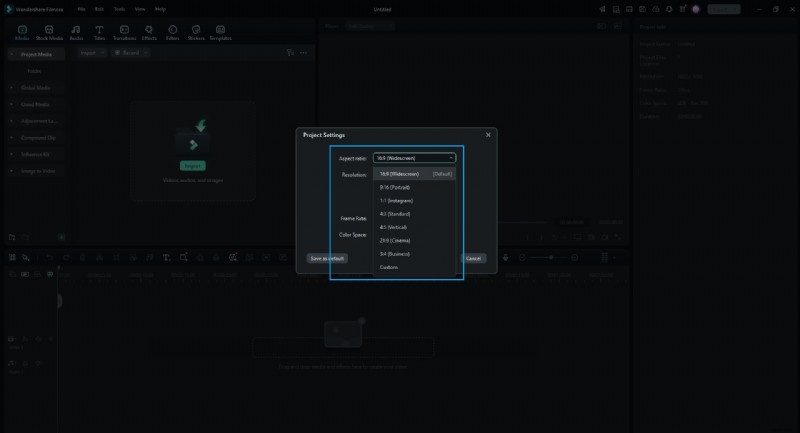Open the Transitions panel icon
Viewport: 800px width, 433px height.
coord(125,32)
